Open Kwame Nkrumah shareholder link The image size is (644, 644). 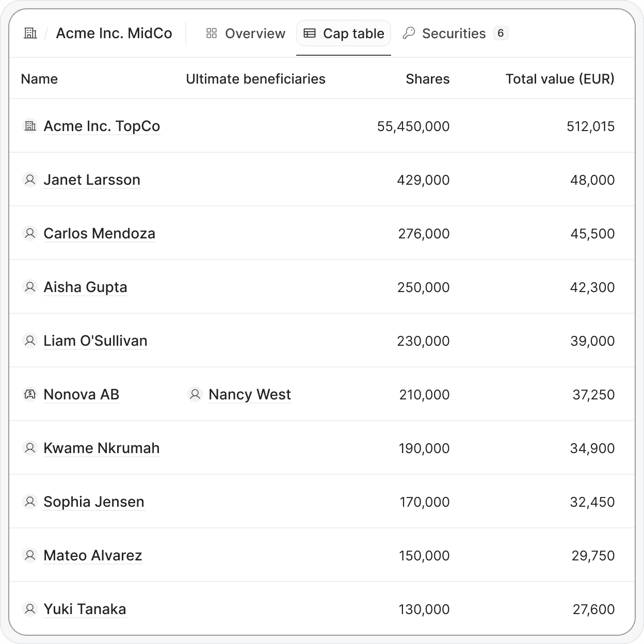[102, 448]
